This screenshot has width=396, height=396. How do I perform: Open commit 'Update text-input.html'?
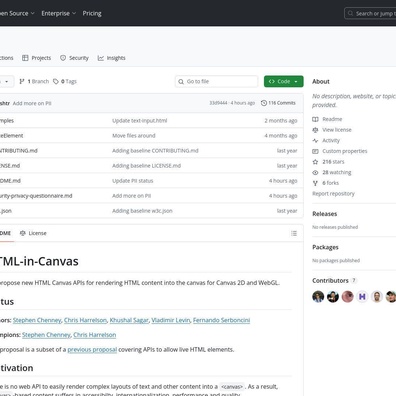(x=140, y=121)
